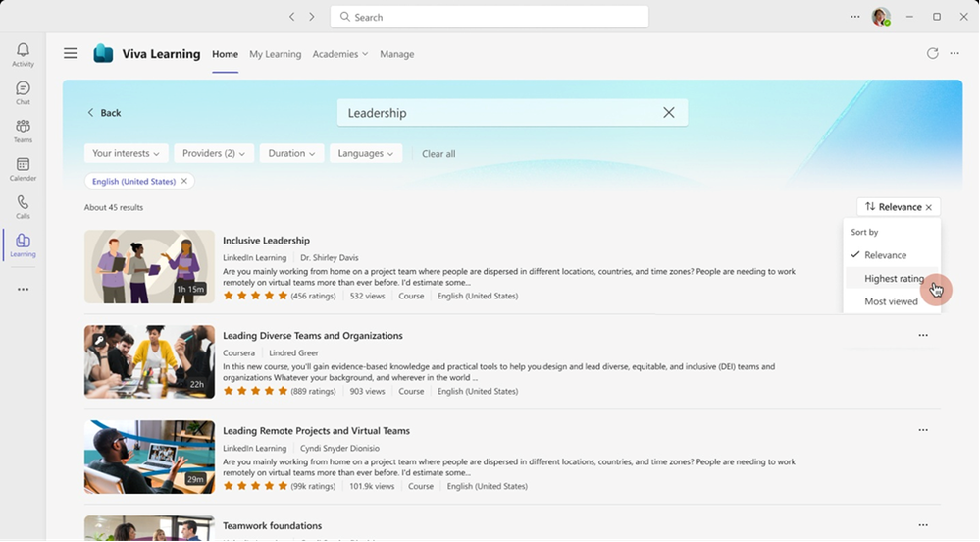Refresh the Viva Learning tab

tap(933, 54)
